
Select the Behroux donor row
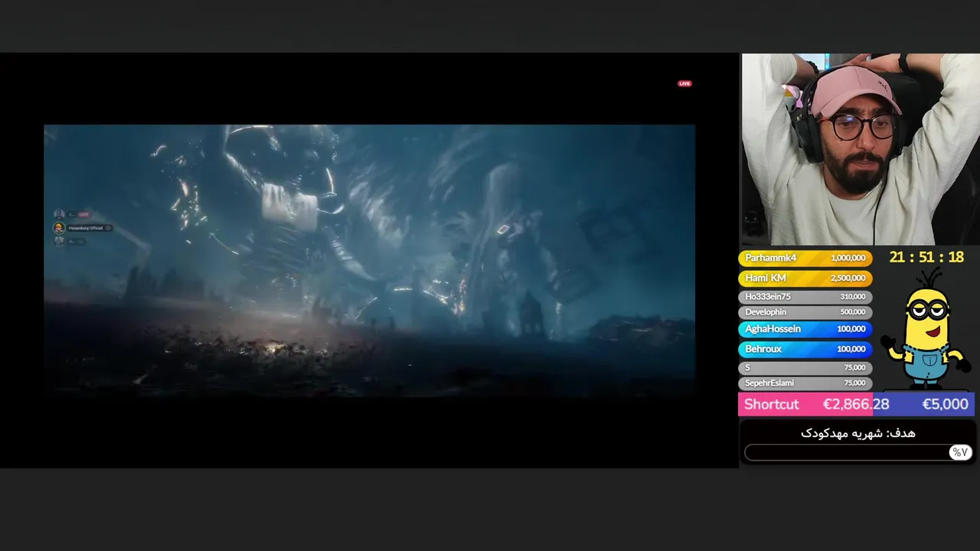[805, 348]
